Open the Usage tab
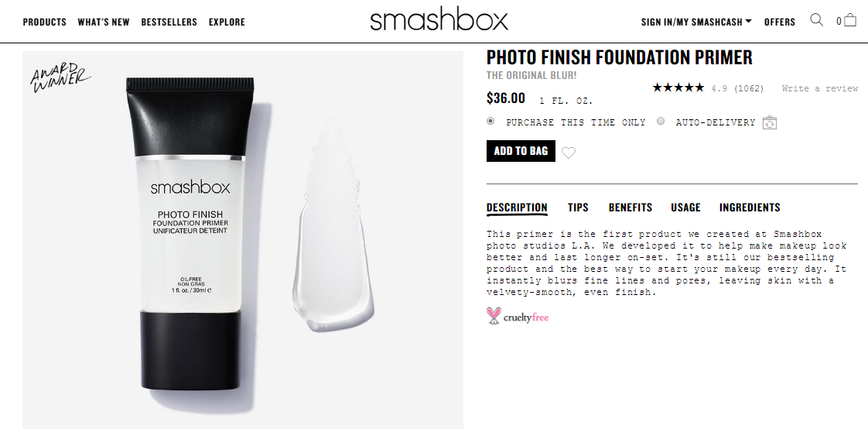This screenshot has width=868, height=429. [x=685, y=208]
